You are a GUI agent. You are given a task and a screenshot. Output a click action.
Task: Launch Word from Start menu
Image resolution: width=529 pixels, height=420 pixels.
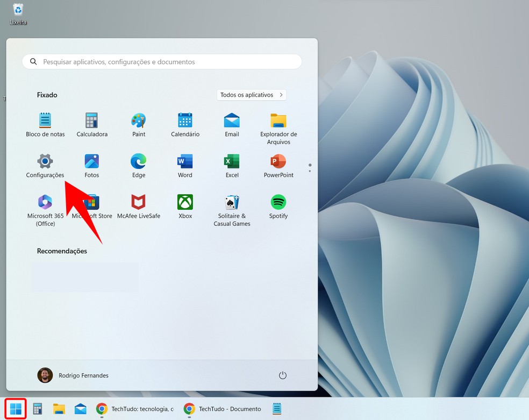(185, 166)
